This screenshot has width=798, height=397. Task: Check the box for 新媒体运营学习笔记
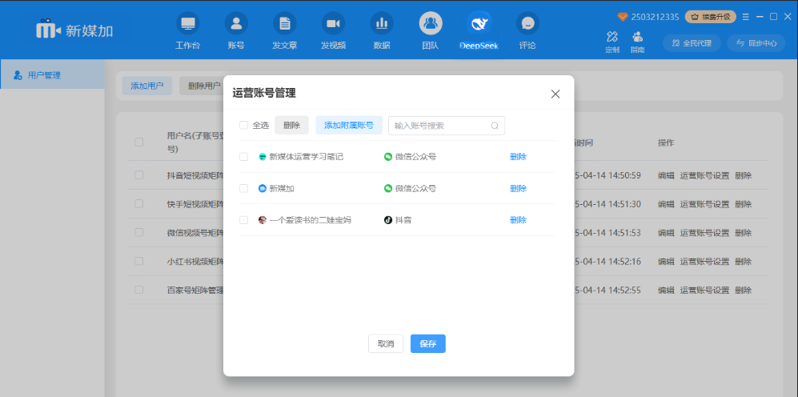(244, 157)
